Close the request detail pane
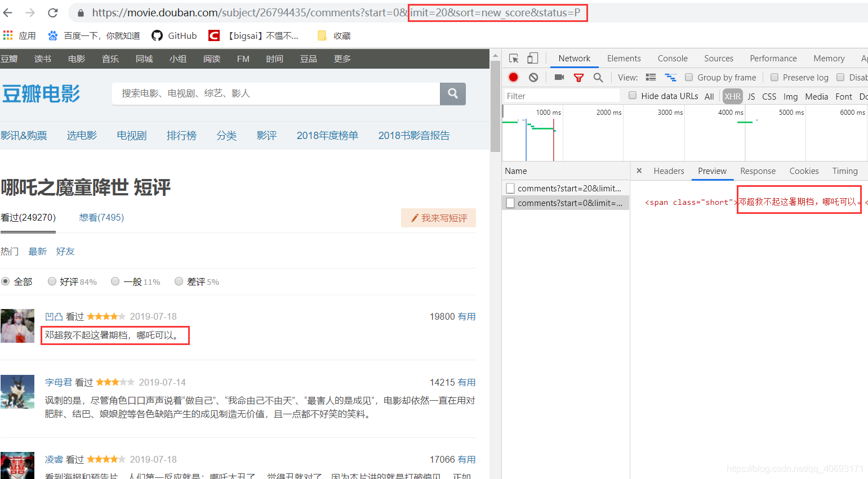Image resolution: width=868 pixels, height=479 pixels. [x=639, y=171]
